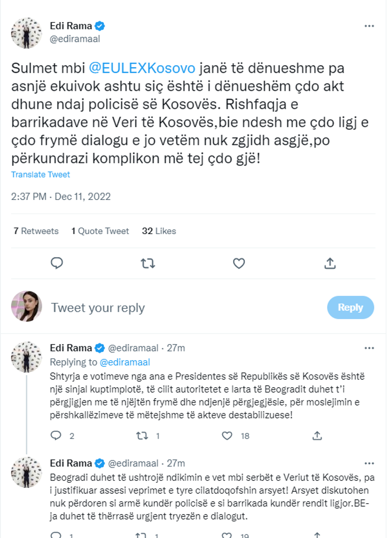Image resolution: width=392 pixels, height=538 pixels.
Task: View the 32 Likes list
Action: [x=159, y=231]
